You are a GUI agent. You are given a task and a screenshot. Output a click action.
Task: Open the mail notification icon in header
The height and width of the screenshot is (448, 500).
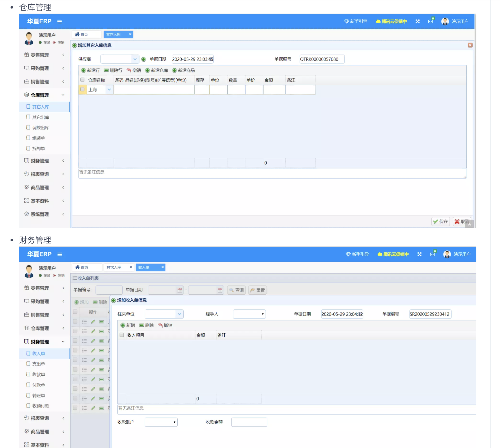(430, 21)
